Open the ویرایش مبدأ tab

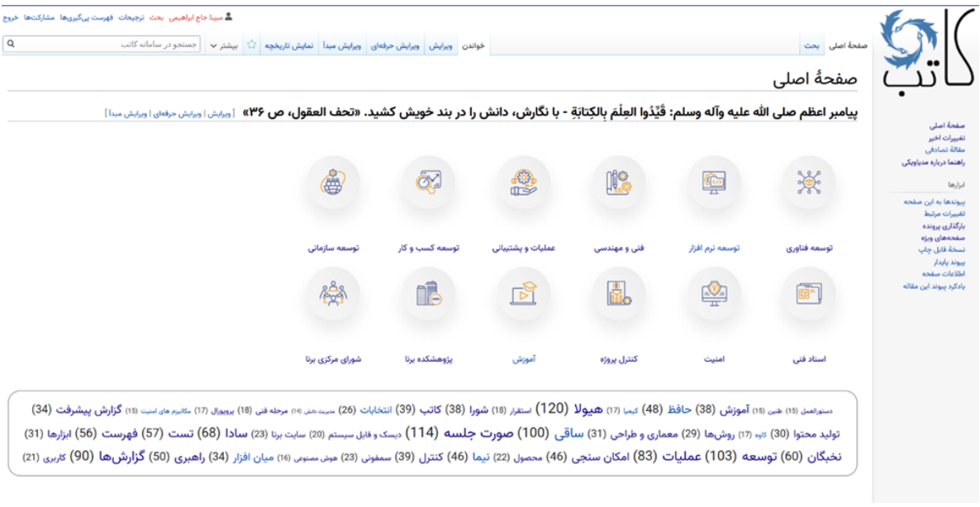(344, 45)
